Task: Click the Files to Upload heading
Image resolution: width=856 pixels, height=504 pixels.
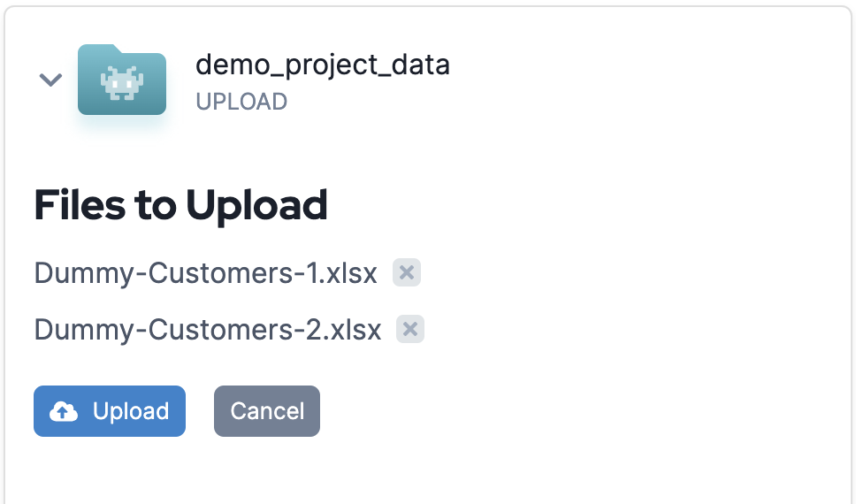Action: (180, 205)
